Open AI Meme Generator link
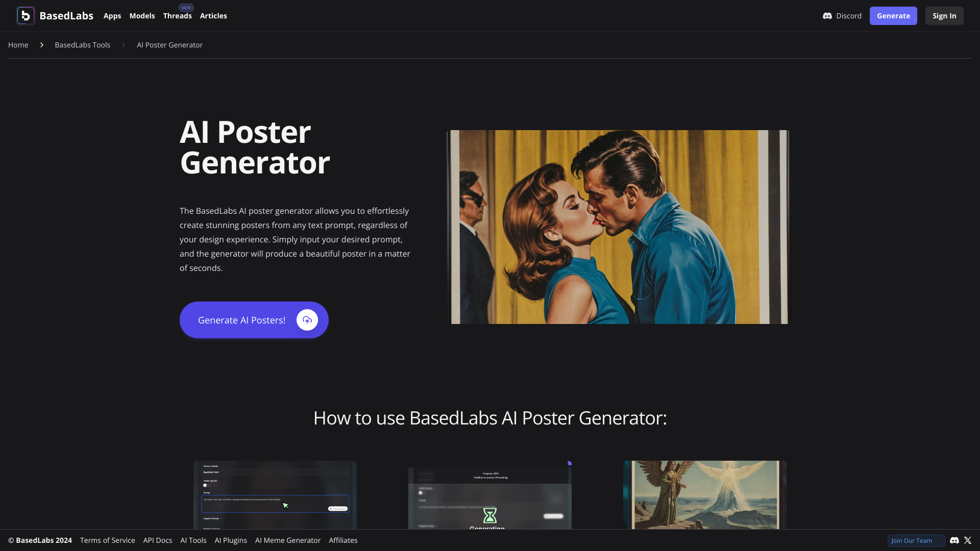980x551 pixels. (288, 540)
